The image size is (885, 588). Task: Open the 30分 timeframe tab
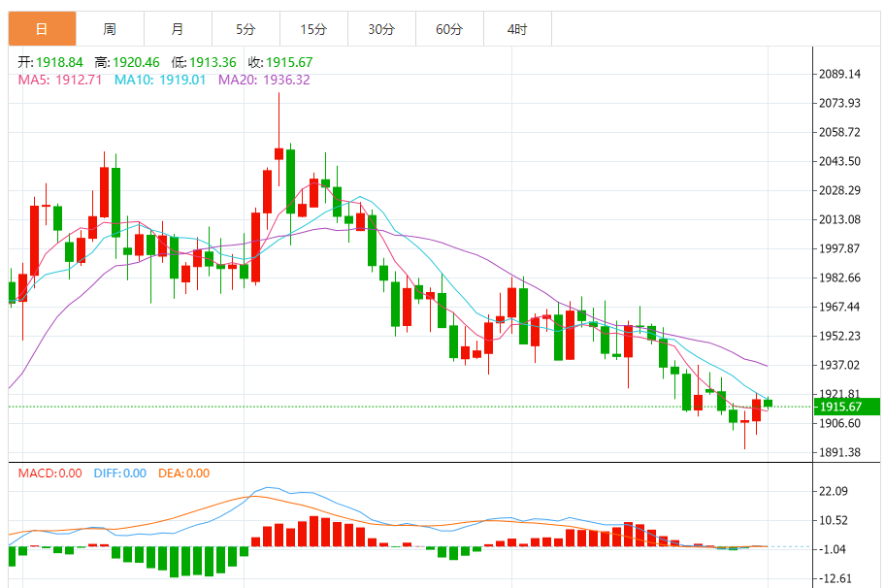coord(381,29)
